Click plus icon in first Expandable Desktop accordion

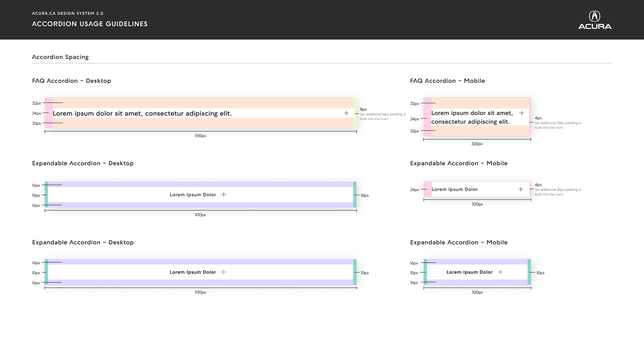224,194
